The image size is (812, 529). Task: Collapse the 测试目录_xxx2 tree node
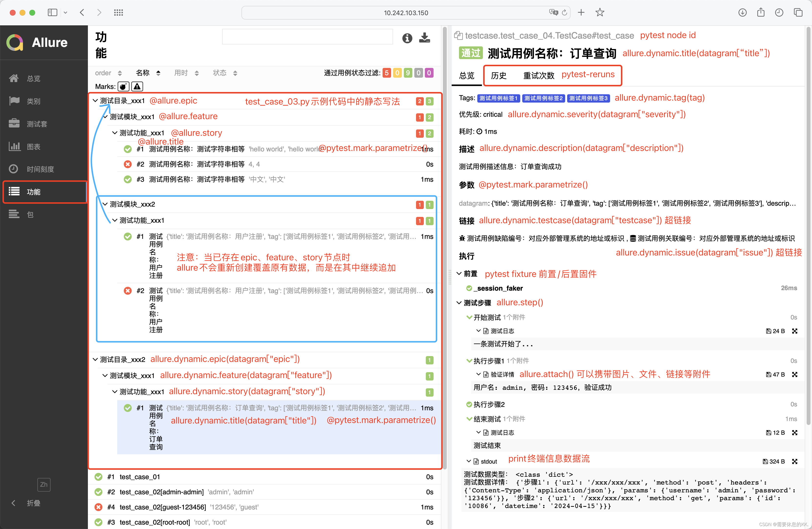[95, 359]
